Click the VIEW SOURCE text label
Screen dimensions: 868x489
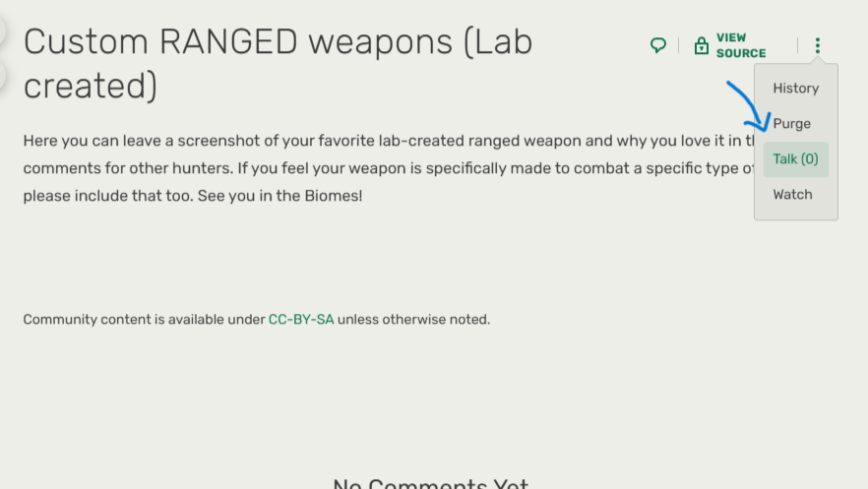(741, 46)
